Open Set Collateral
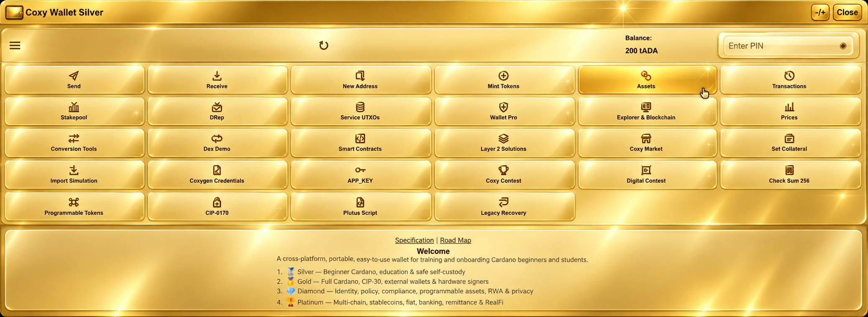The height and width of the screenshot is (317, 868). tap(790, 143)
